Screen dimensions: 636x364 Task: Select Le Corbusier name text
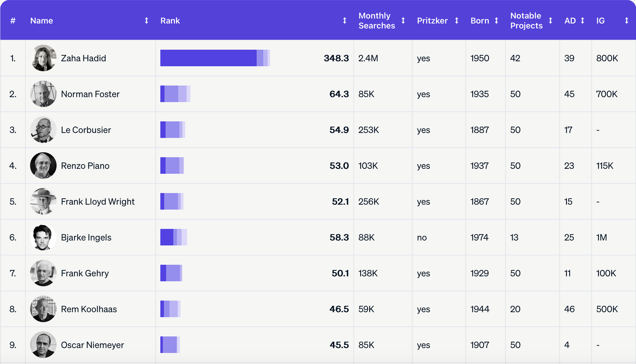point(86,130)
